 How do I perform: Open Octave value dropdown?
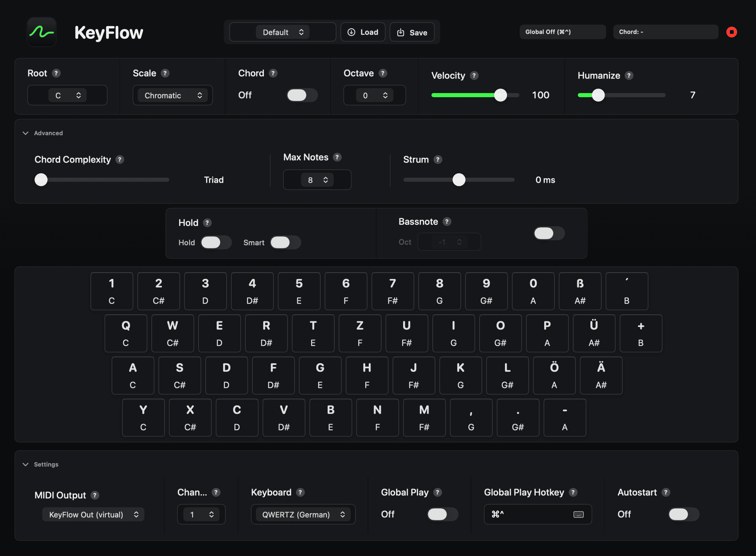pyautogui.click(x=374, y=95)
